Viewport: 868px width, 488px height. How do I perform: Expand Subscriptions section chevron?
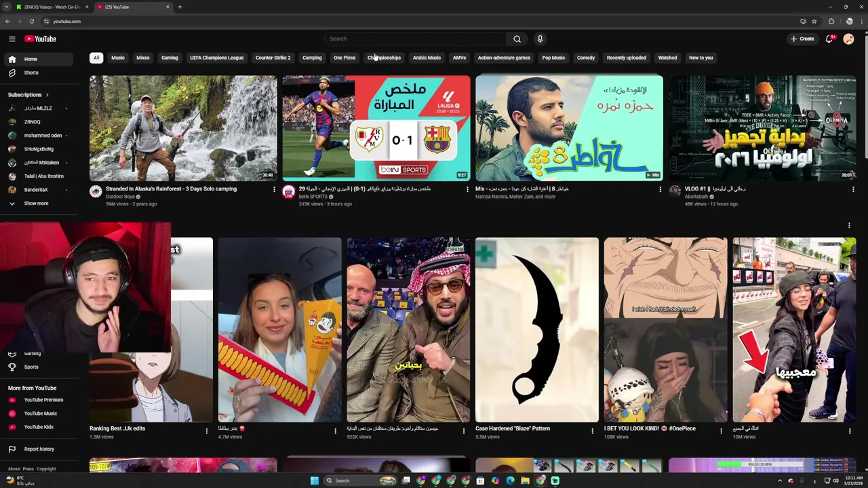(x=47, y=95)
